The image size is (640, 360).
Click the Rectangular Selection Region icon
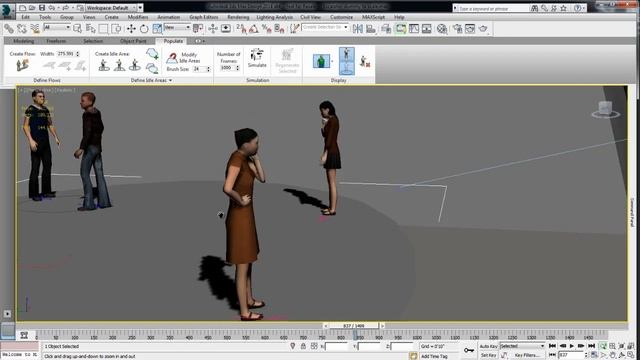click(104, 29)
